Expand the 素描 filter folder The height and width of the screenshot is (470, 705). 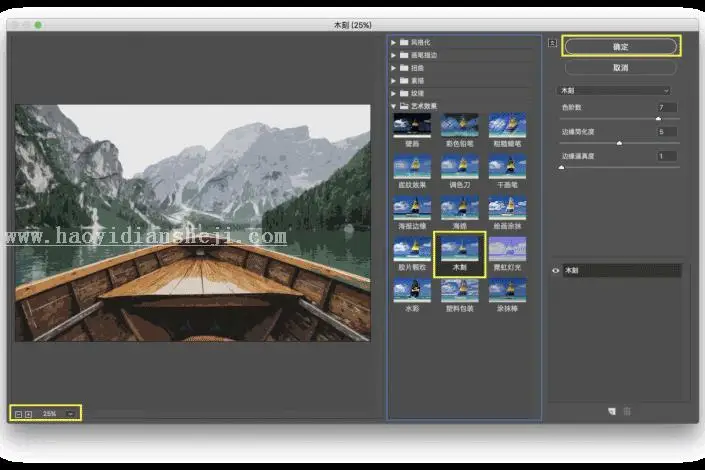[x=393, y=81]
